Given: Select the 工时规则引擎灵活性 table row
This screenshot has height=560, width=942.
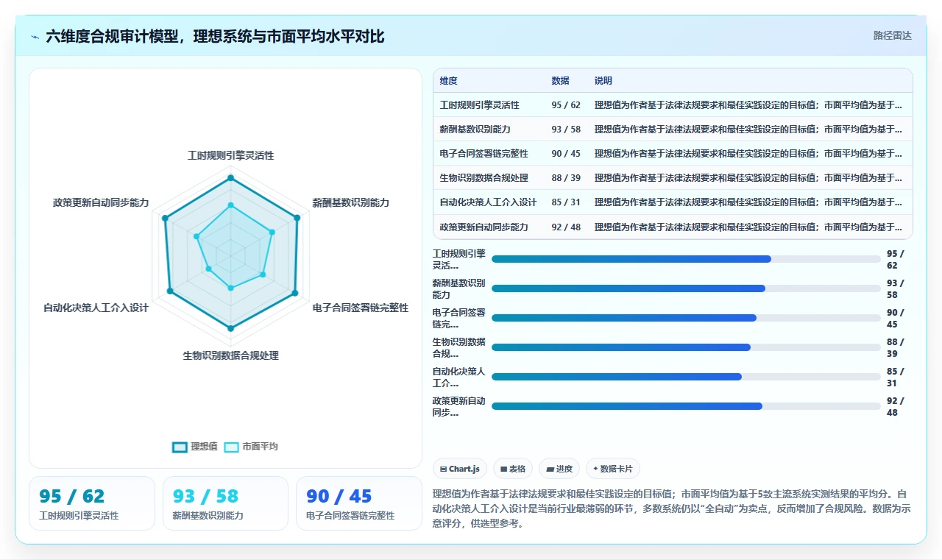Looking at the screenshot, I should click(673, 104).
